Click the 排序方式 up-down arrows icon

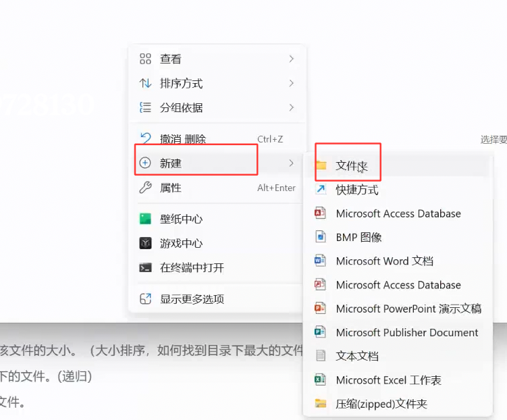click(146, 84)
